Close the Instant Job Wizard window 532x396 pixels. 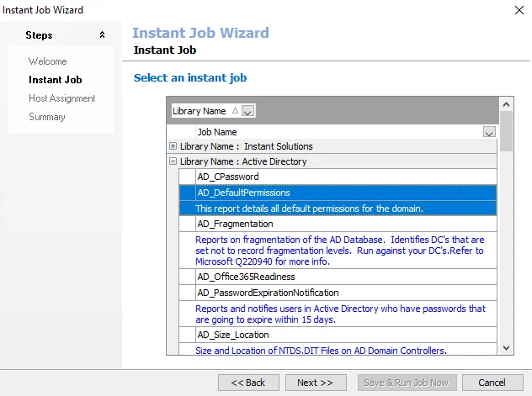pos(519,10)
